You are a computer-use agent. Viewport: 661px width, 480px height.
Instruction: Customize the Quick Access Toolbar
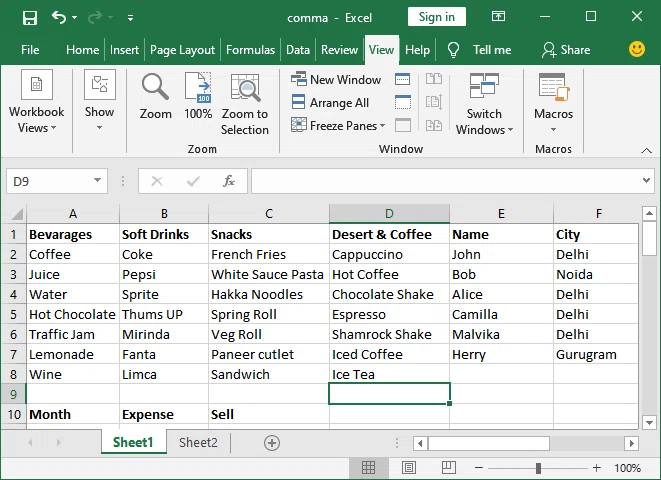[x=131, y=18]
